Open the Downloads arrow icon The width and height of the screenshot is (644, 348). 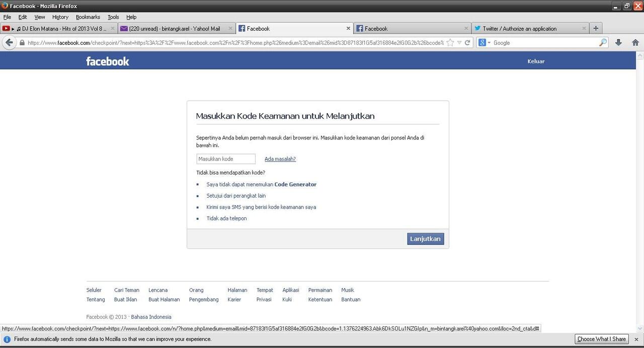point(619,43)
